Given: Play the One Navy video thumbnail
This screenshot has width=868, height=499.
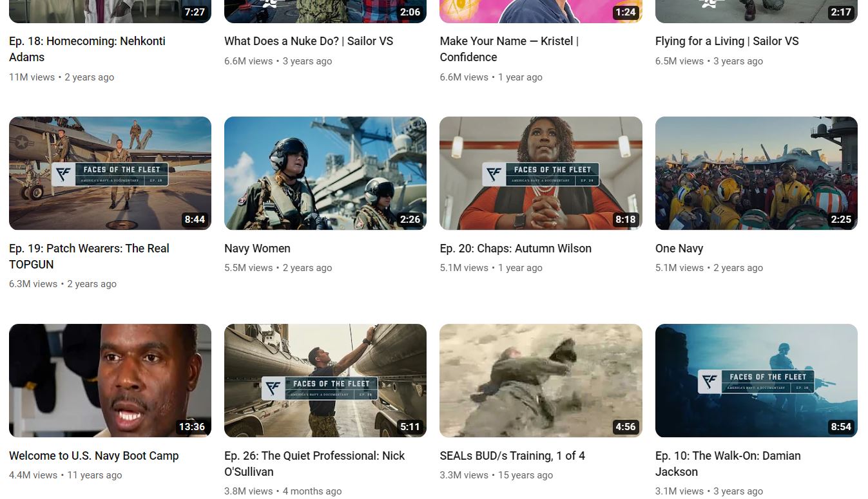Looking at the screenshot, I should (756, 173).
